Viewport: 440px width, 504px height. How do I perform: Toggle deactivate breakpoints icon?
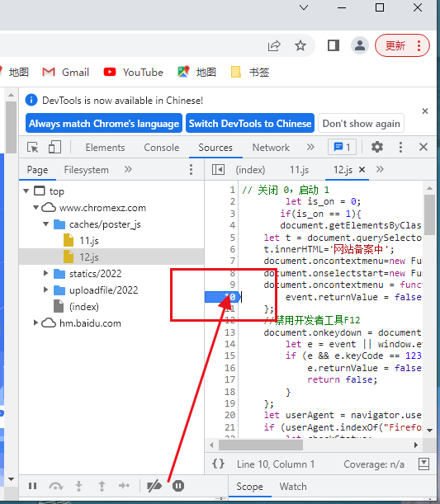[x=154, y=486]
